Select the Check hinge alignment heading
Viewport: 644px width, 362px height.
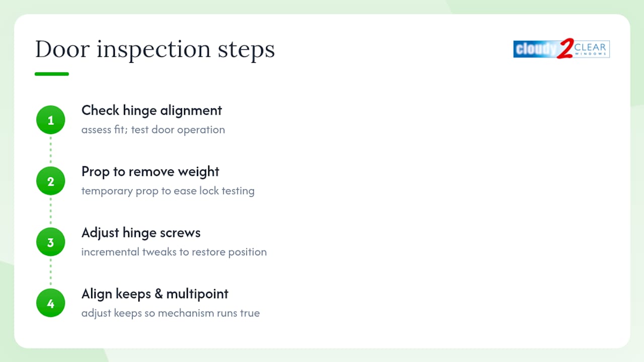click(x=151, y=111)
